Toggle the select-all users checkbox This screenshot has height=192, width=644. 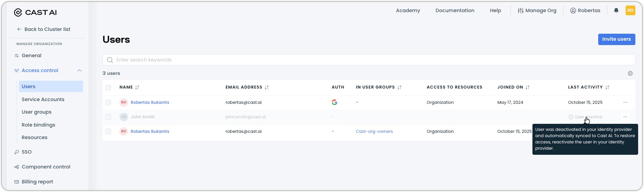pos(108,87)
